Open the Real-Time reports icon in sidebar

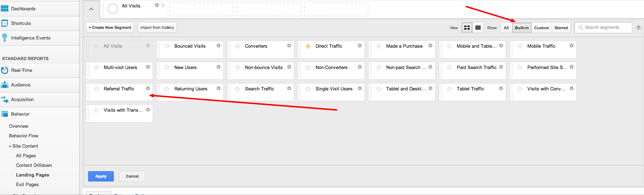click(5, 70)
